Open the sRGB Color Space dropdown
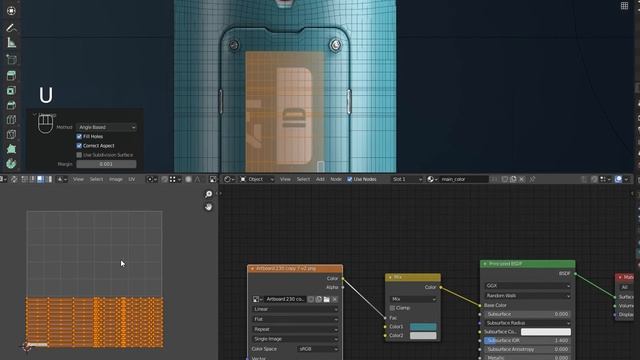 pos(318,349)
